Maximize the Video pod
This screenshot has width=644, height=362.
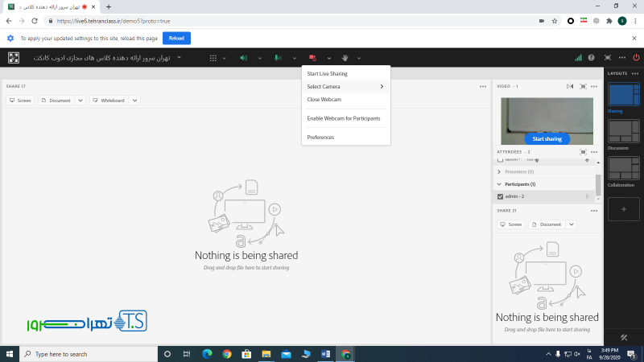point(582,86)
